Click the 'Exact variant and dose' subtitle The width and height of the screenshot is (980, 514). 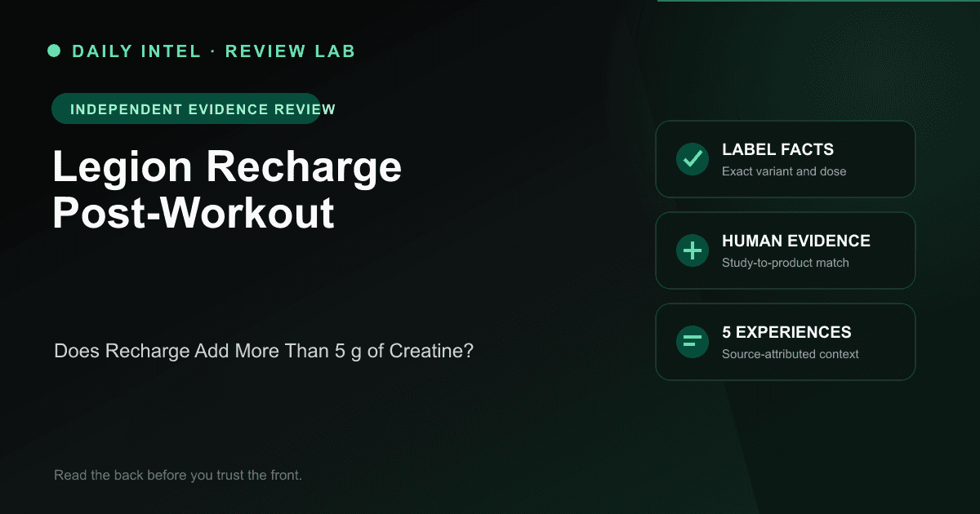tap(784, 171)
